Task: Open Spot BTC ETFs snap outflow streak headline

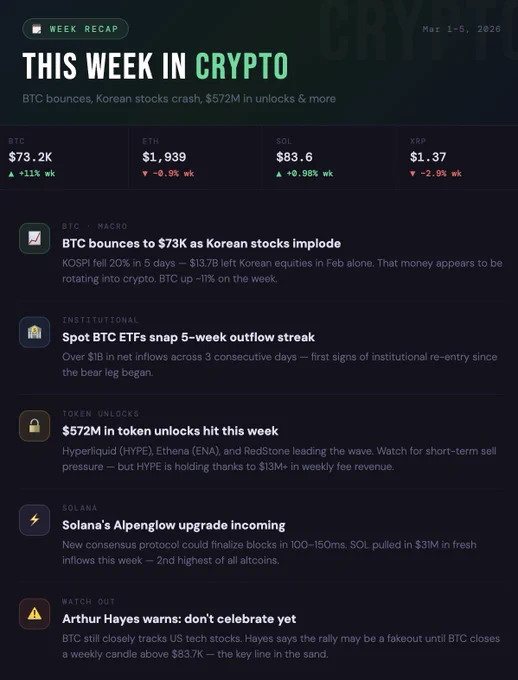Action: pyautogui.click(x=188, y=337)
